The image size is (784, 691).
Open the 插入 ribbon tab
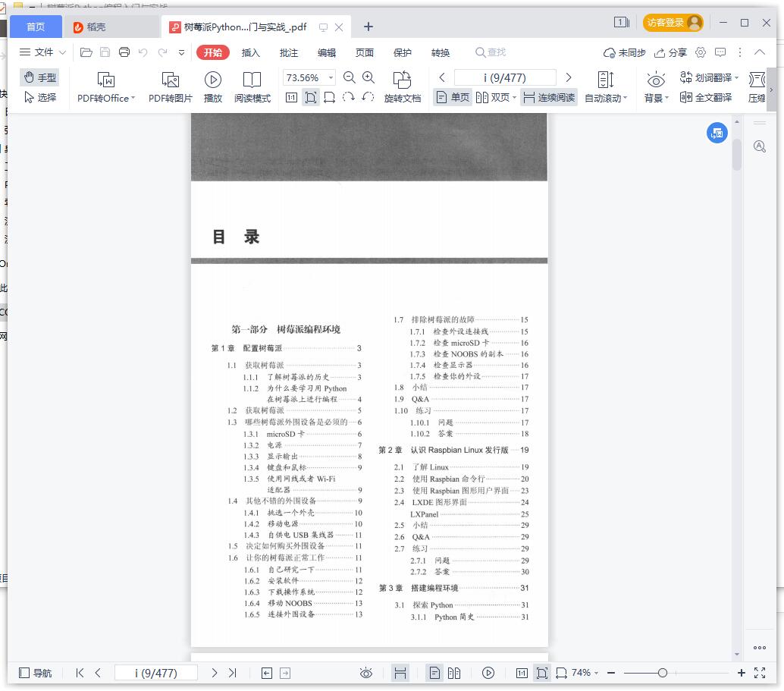click(250, 52)
